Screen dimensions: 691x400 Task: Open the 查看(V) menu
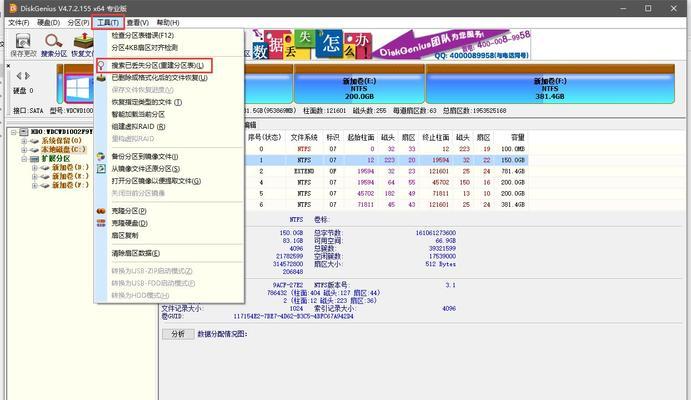(138, 22)
